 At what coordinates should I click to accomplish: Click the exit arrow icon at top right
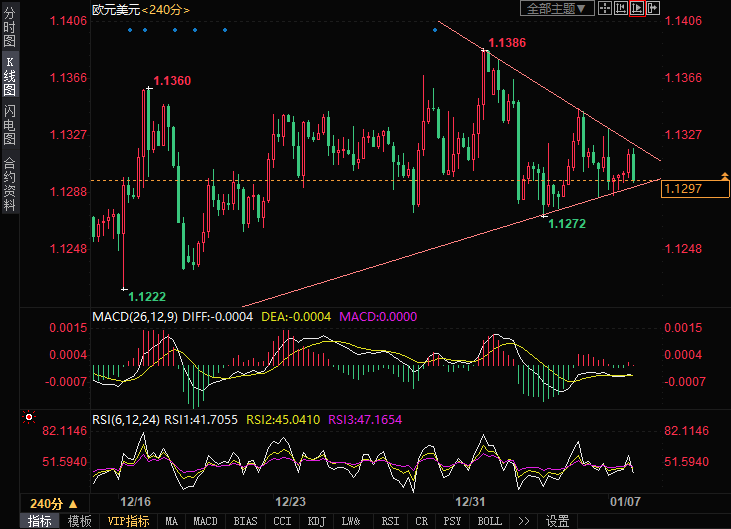[654, 8]
